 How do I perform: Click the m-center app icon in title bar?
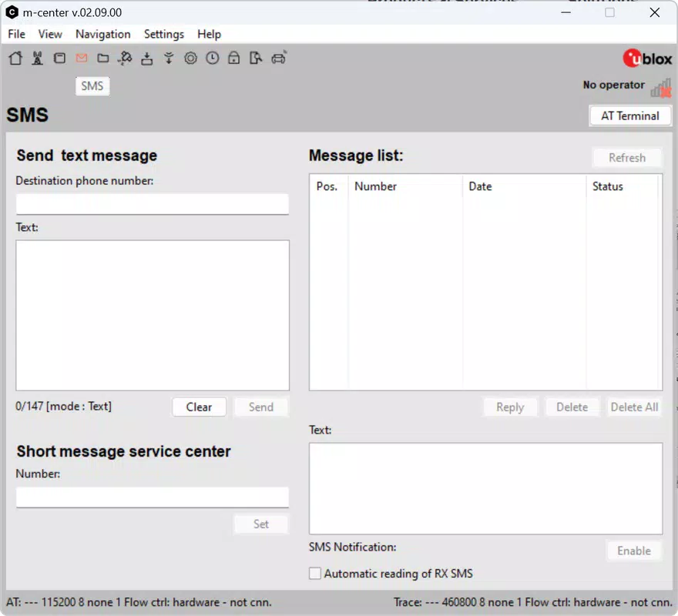(12, 12)
